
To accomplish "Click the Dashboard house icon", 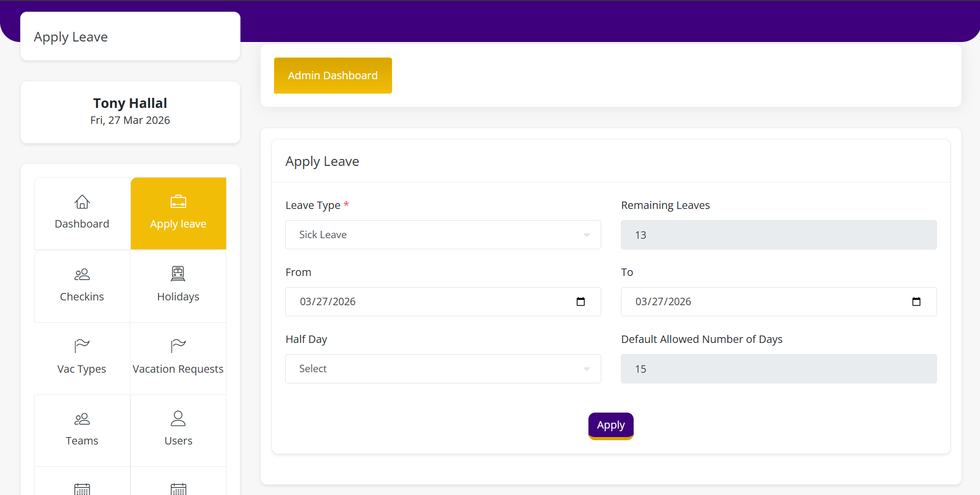I will [82, 202].
